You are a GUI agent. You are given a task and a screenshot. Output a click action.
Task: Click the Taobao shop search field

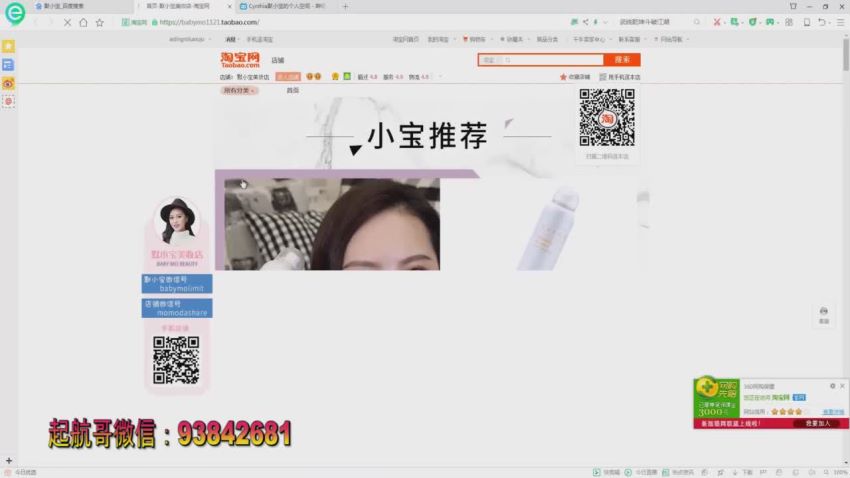coord(540,60)
